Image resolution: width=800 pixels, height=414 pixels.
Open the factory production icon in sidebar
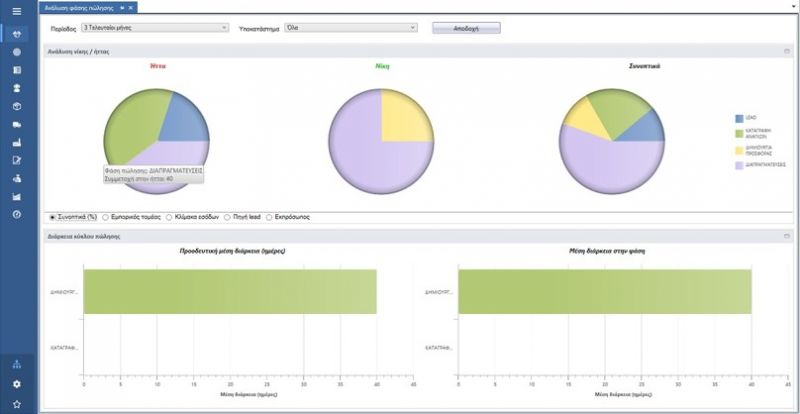click(17, 142)
